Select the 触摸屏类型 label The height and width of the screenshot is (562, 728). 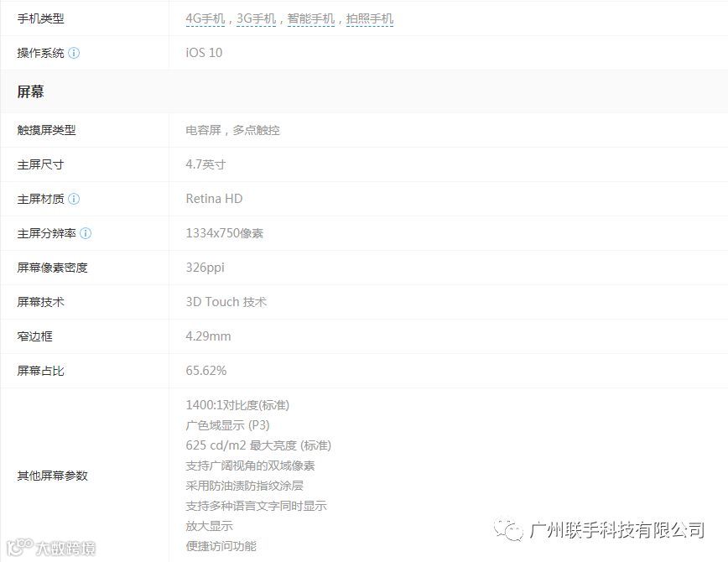tap(46, 130)
